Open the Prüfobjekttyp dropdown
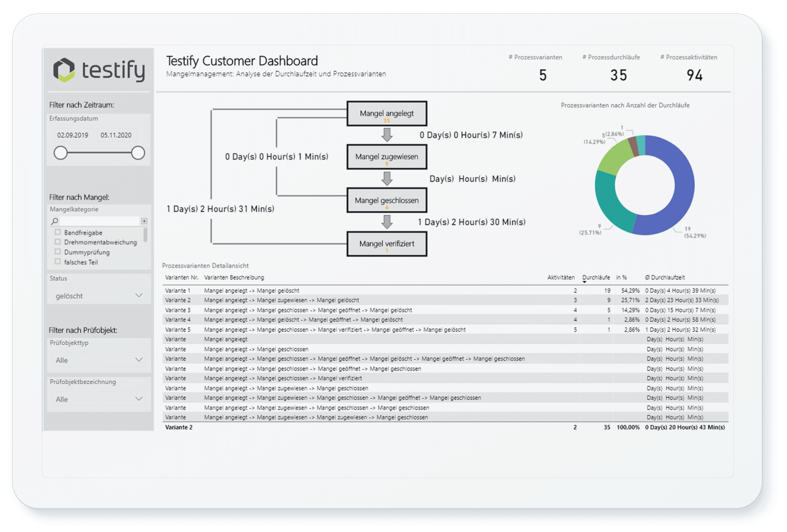Viewport: 787px width, 532px height. pyautogui.click(x=99, y=360)
